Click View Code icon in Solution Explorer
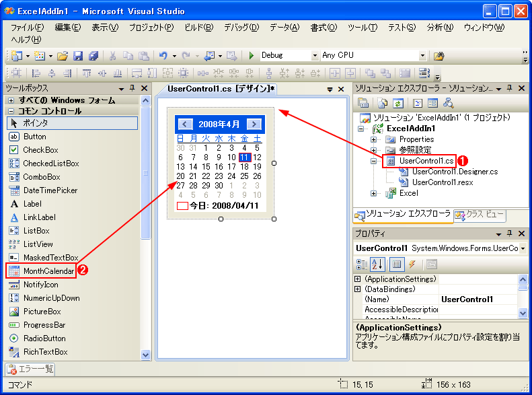 tap(418, 103)
